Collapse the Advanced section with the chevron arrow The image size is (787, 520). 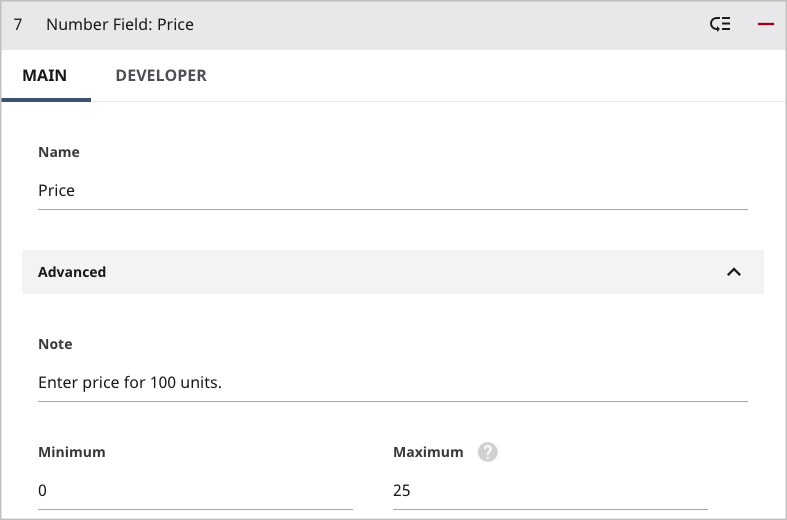734,272
